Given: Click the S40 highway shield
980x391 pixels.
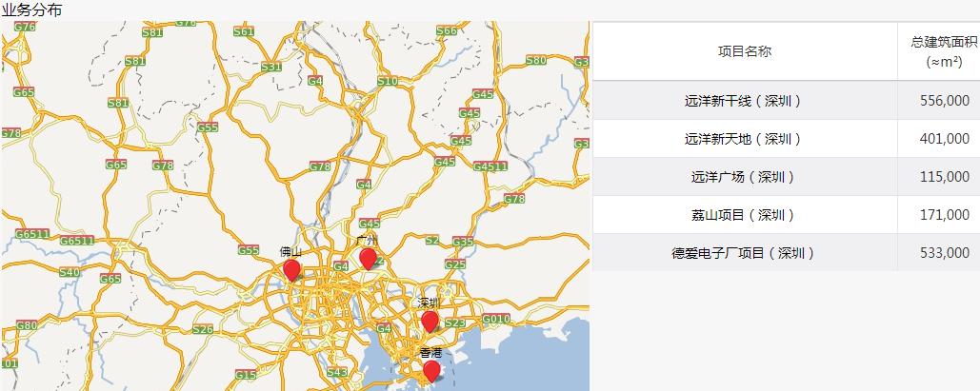Looking at the screenshot, I should [x=70, y=272].
